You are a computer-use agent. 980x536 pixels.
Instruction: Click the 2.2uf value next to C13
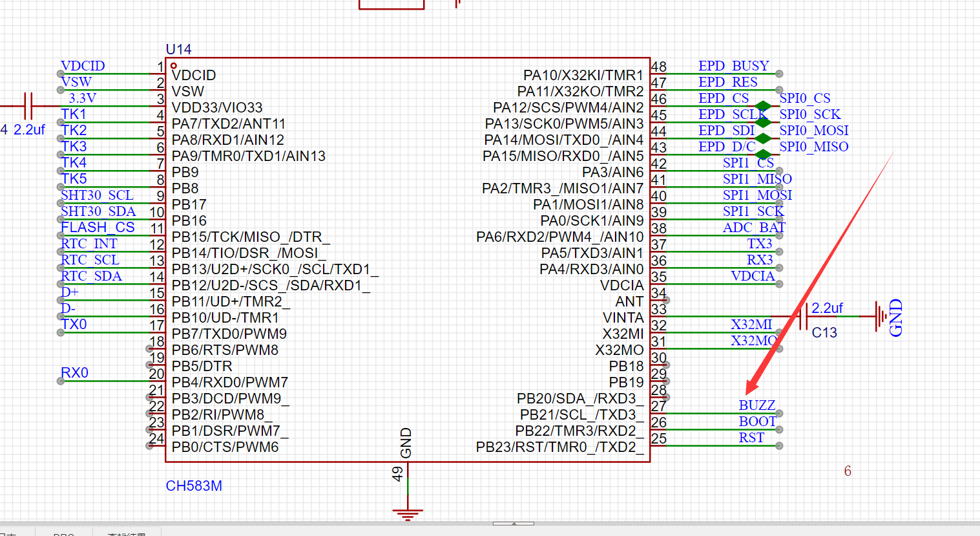[x=827, y=308]
